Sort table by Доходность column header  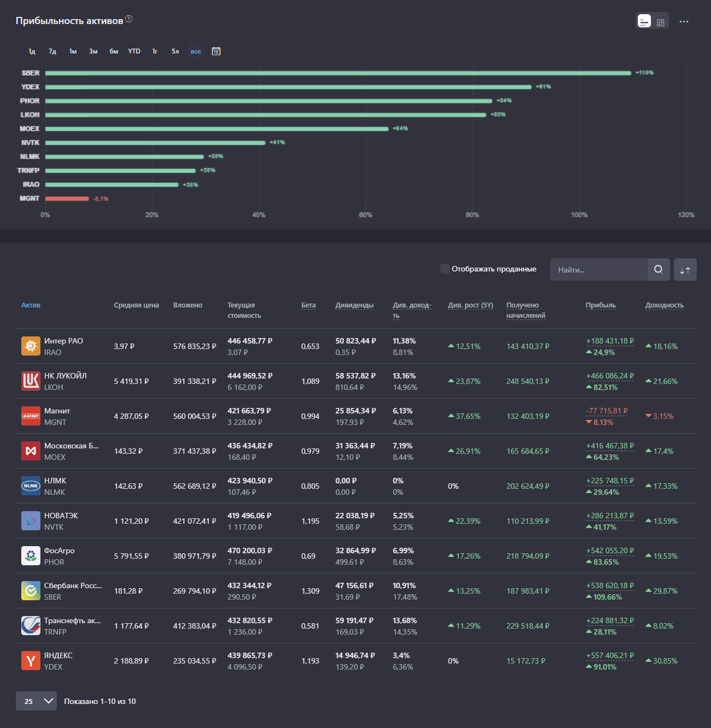tap(665, 305)
